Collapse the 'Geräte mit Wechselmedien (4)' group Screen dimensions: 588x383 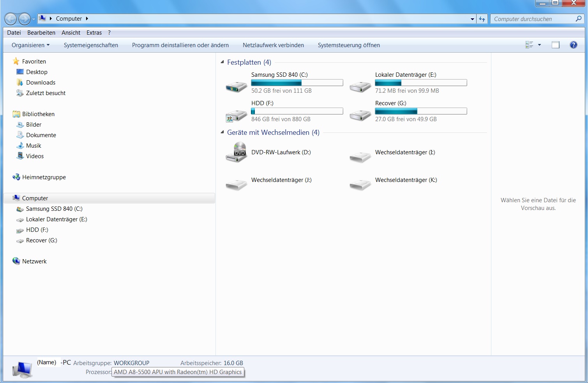pyautogui.click(x=222, y=132)
